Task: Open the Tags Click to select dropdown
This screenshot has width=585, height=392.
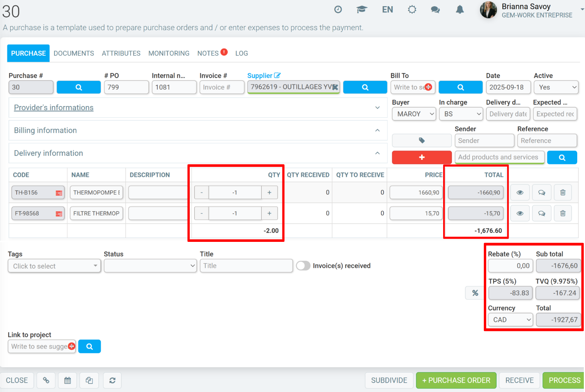Action: click(54, 266)
